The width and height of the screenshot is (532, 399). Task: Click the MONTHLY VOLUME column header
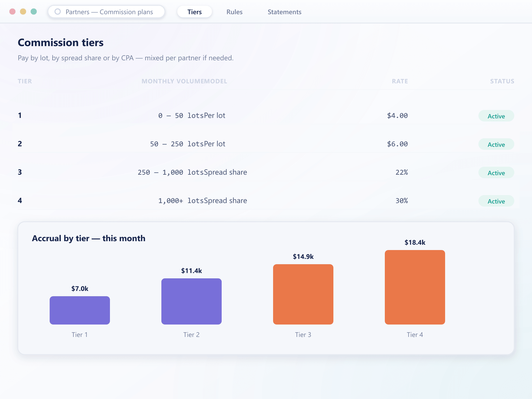173,81
